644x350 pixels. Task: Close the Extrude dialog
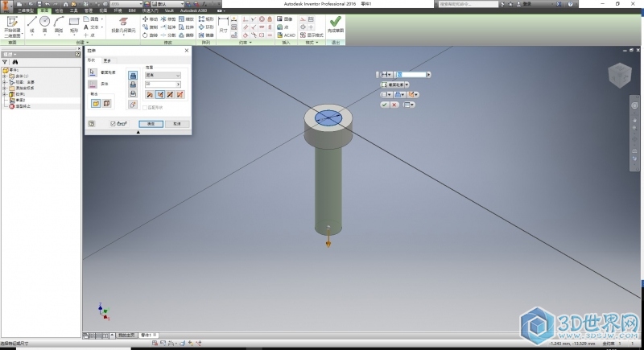[x=187, y=51]
